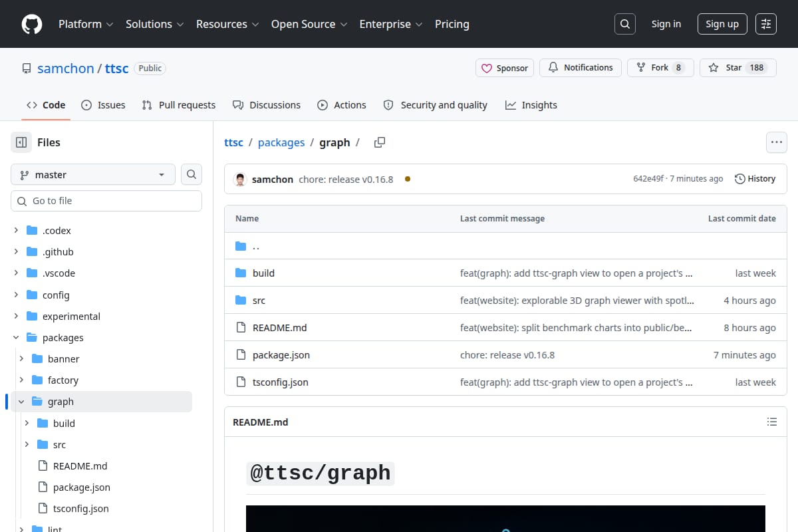
Task: Click the pending commit status dot
Action: pyautogui.click(x=408, y=179)
